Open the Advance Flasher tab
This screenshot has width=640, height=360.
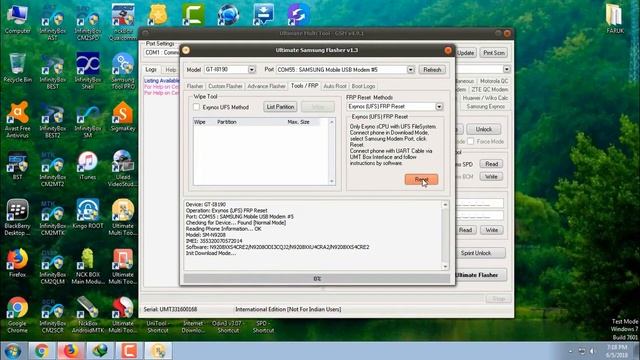(x=266, y=86)
